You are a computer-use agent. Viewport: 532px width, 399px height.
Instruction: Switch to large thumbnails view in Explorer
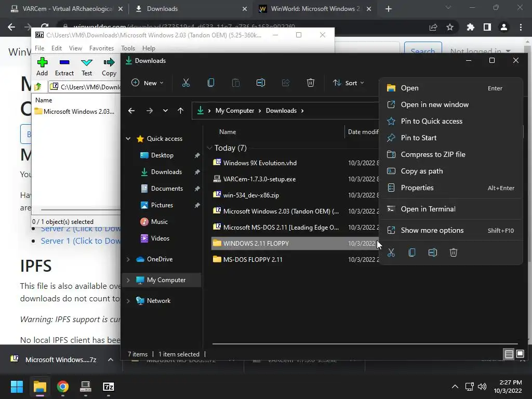coord(520,354)
